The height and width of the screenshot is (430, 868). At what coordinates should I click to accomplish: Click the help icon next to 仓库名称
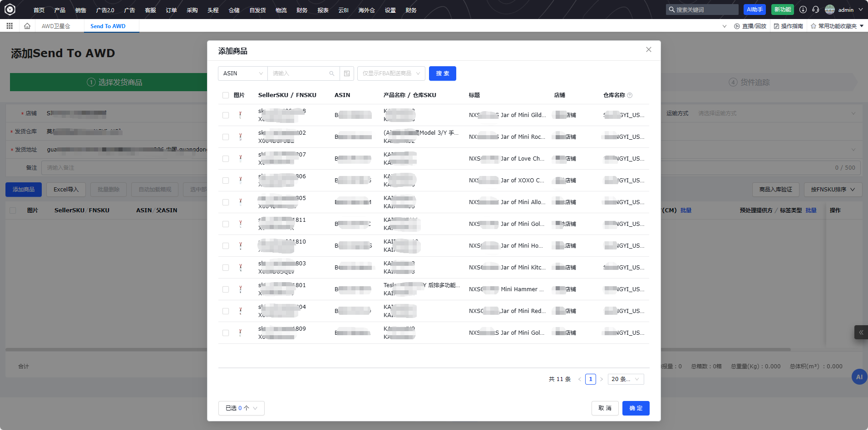(x=630, y=95)
